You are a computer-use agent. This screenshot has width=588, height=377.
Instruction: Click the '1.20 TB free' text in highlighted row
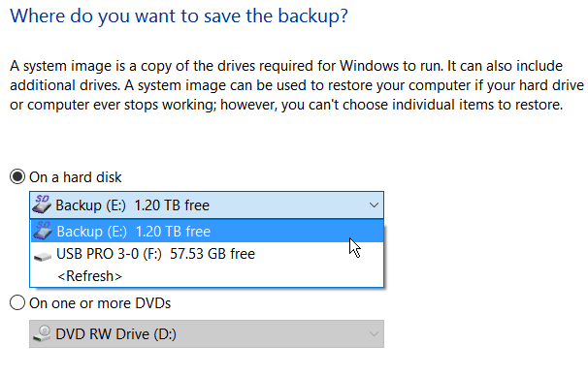(173, 232)
